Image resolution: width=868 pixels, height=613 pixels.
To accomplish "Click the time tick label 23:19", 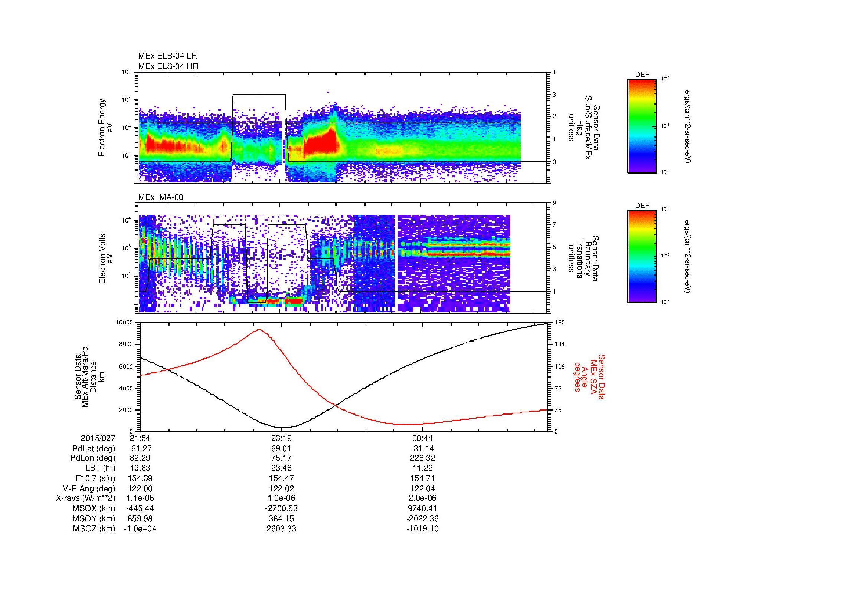I will point(281,438).
